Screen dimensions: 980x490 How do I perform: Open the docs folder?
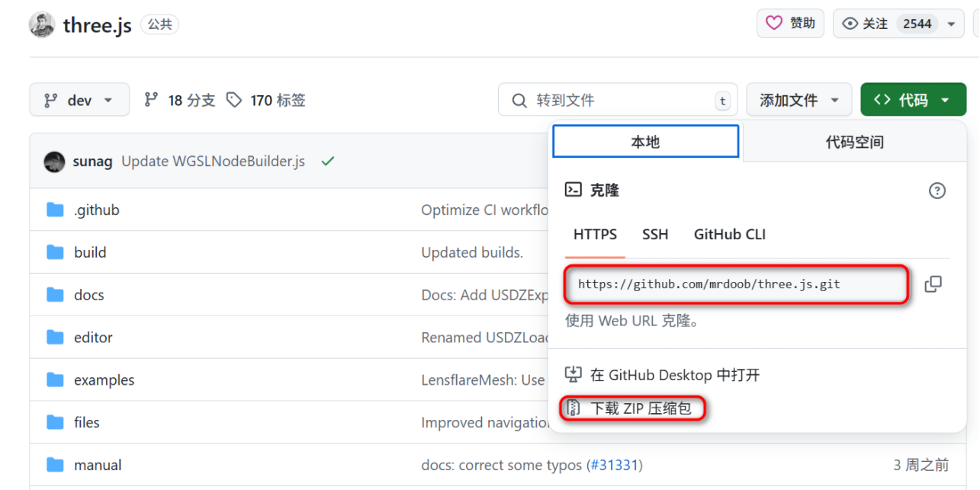pyautogui.click(x=88, y=295)
